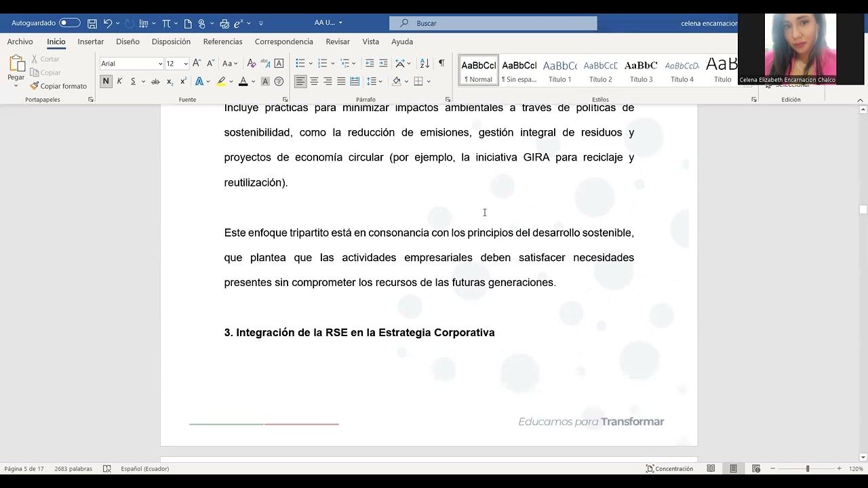Toggle left text alignment

(x=300, y=81)
